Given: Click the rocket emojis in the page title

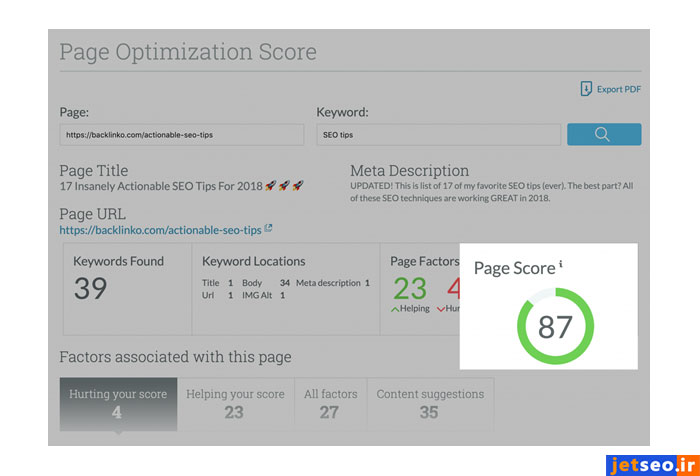Looking at the screenshot, I should coord(284,186).
